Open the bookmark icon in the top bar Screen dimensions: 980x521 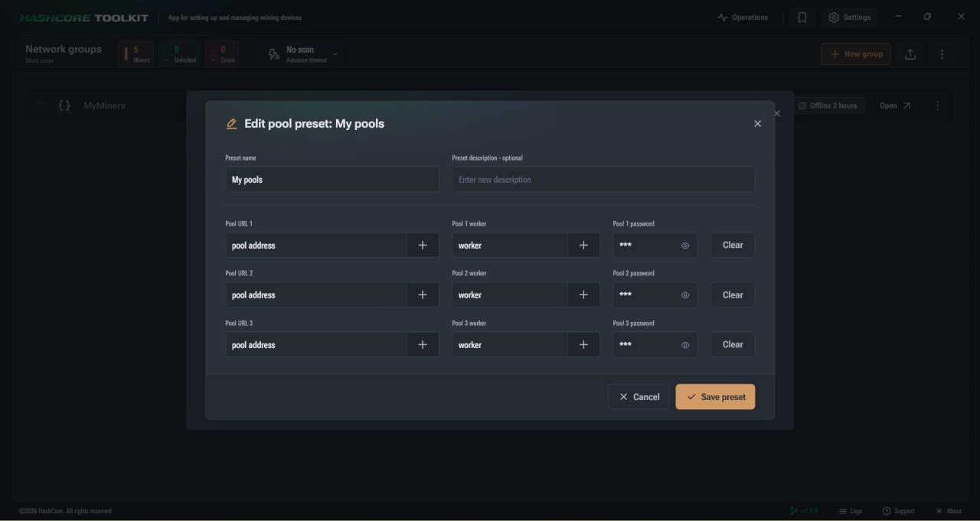tap(802, 18)
